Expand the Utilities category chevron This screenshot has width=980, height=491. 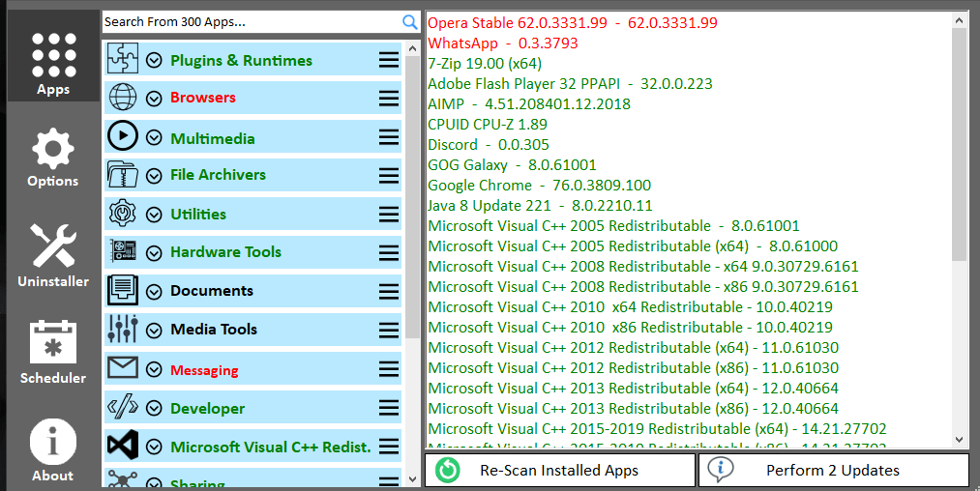154,215
